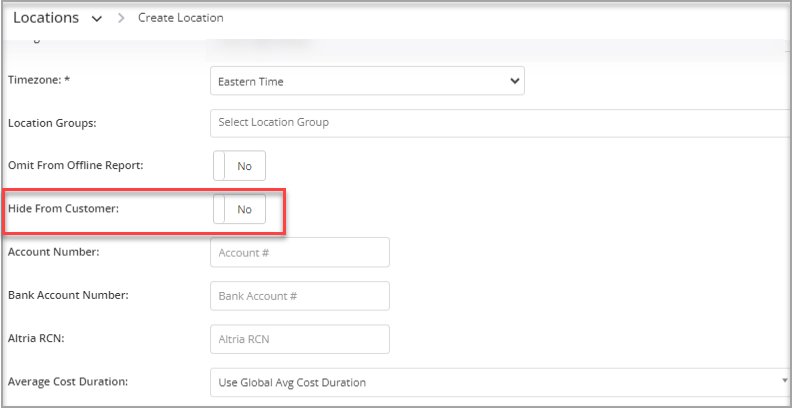Click the Timezone dropdown arrow icon
The image size is (792, 411).
515,81
